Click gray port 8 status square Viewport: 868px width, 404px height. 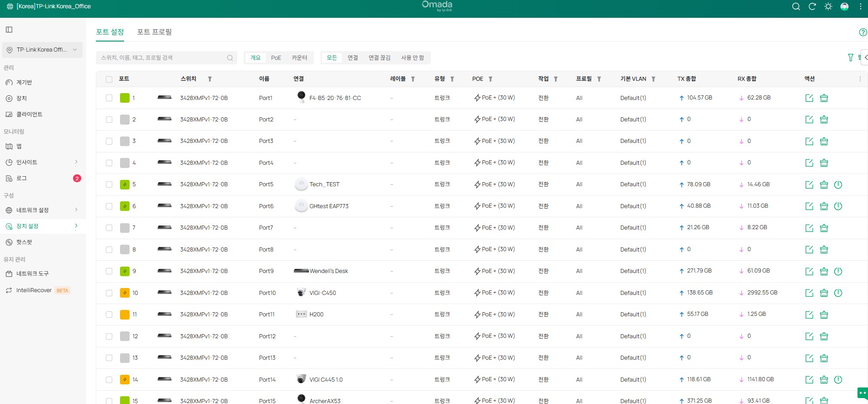[x=125, y=249]
